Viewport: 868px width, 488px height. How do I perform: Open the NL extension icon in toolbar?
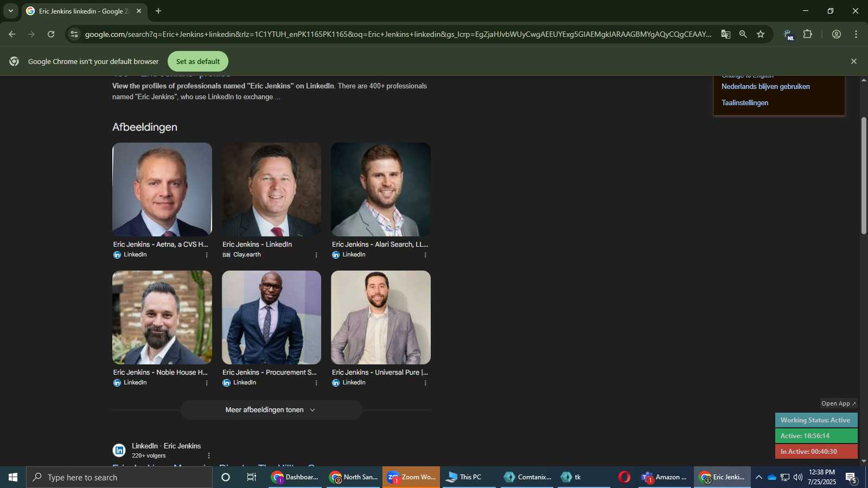[x=788, y=35]
